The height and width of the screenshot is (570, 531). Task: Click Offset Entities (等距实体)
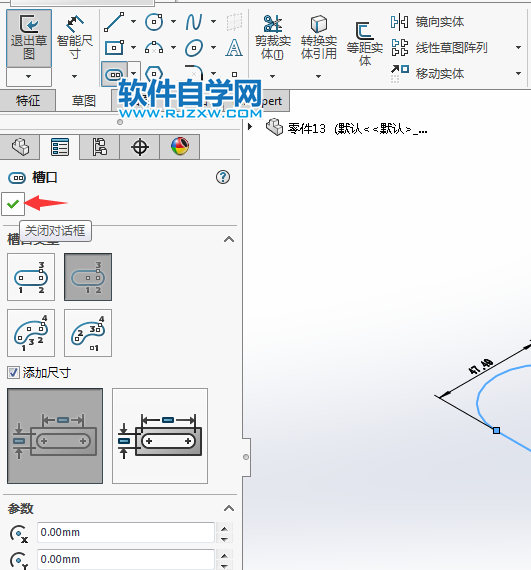pos(365,44)
